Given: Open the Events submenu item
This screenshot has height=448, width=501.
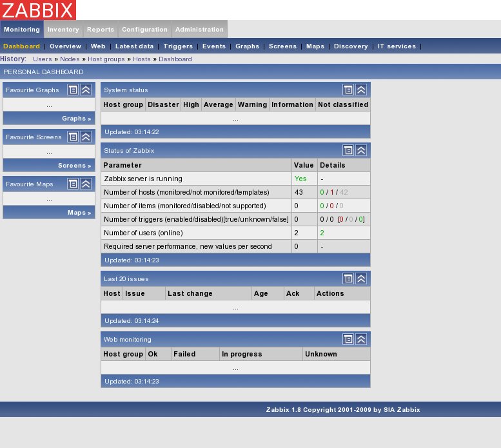Looking at the screenshot, I should (x=214, y=46).
